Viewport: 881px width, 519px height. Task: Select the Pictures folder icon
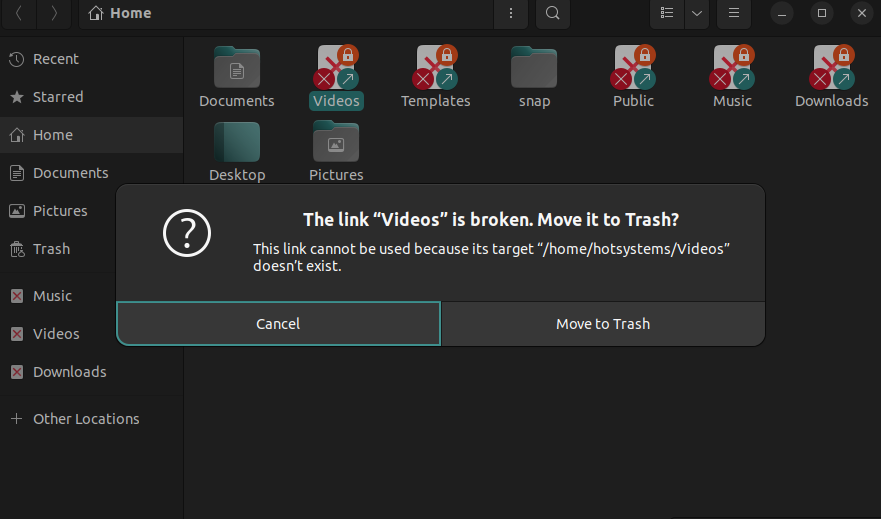336,142
